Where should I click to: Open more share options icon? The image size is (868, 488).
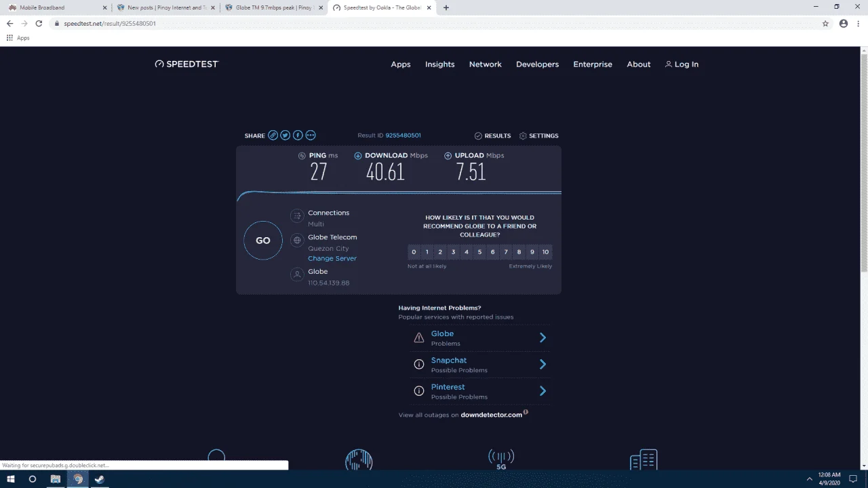pyautogui.click(x=311, y=136)
